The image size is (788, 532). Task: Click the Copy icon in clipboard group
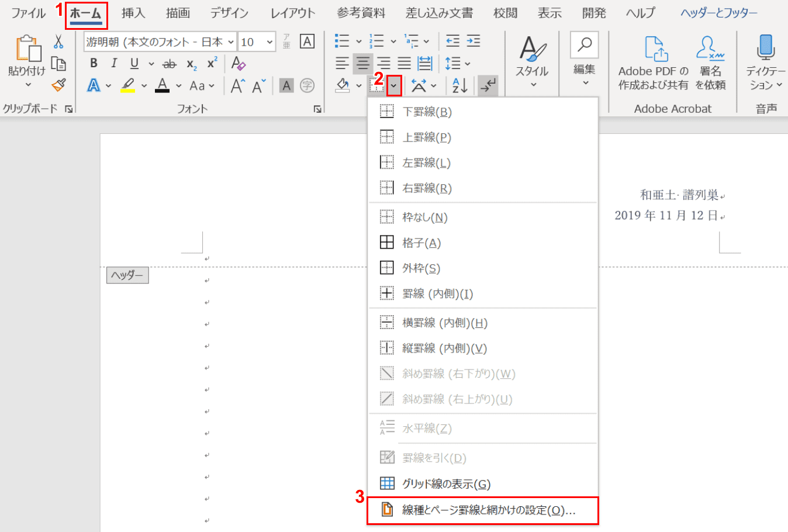click(58, 63)
